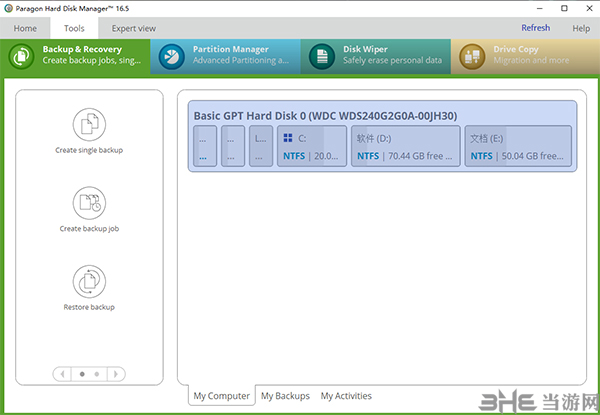Go to previous page of backup actions
The width and height of the screenshot is (600, 415).
(x=62, y=374)
